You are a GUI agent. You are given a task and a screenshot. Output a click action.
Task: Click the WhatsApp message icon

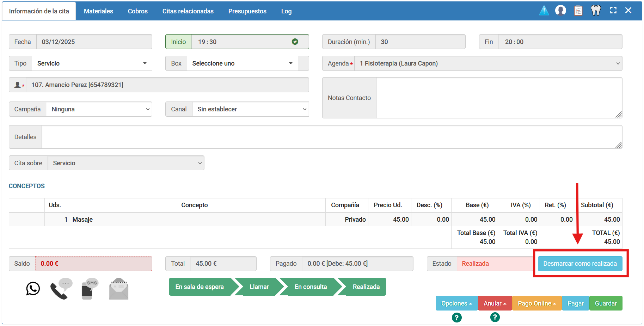[33, 289]
